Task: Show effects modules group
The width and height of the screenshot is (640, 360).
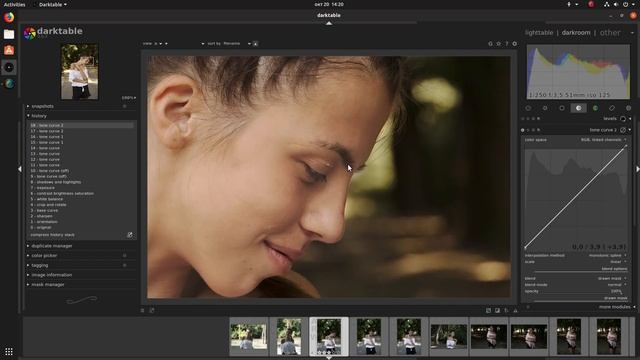Action: point(629,108)
